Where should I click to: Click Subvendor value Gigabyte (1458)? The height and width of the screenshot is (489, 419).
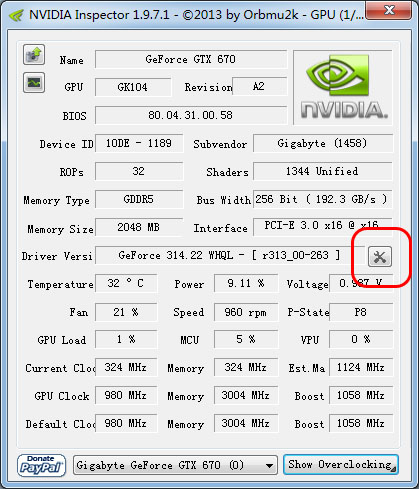point(323,143)
